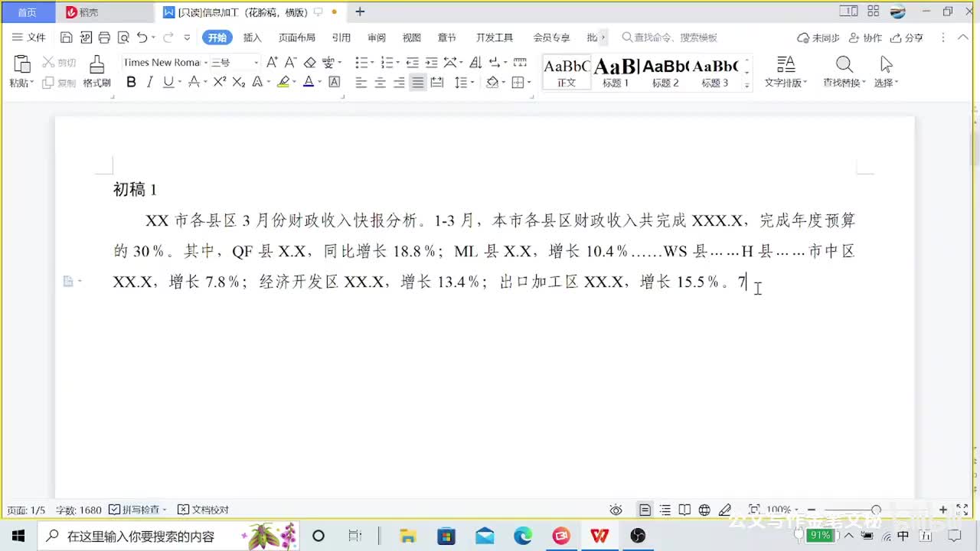Click the Print icon in quick access bar
This screenshot has width=980, height=551.
coord(104,37)
